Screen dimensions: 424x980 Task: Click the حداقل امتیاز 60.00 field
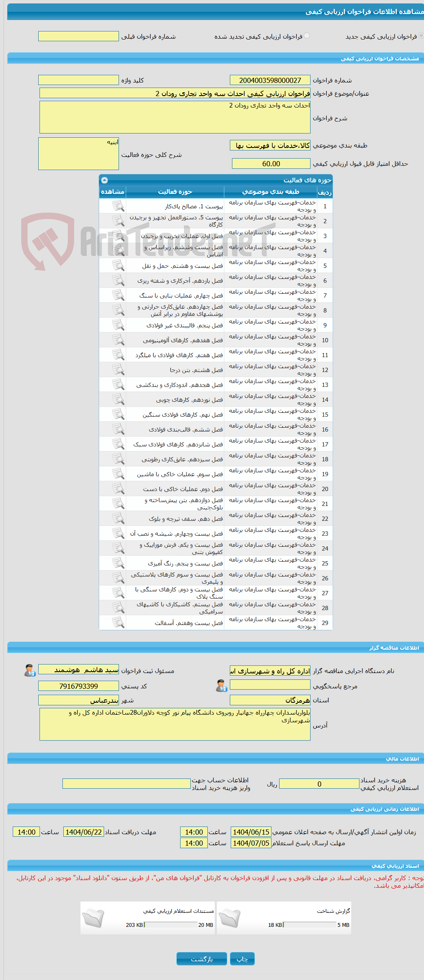click(271, 164)
